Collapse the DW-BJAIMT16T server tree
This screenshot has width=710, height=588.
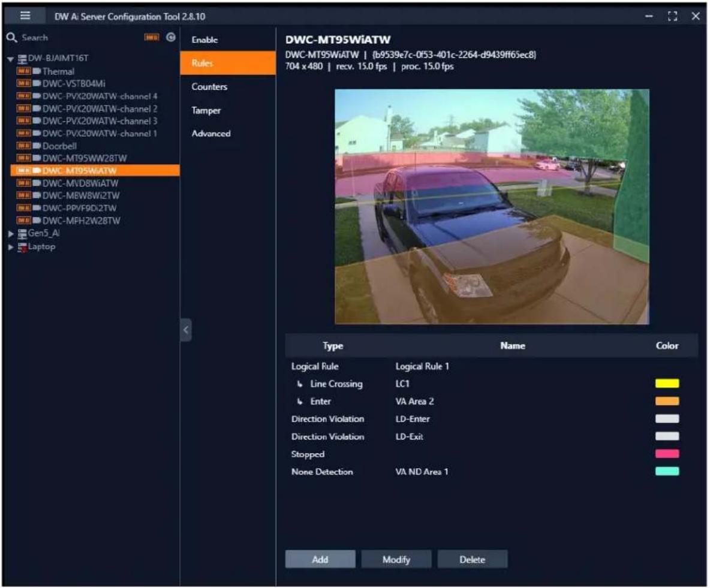point(10,59)
